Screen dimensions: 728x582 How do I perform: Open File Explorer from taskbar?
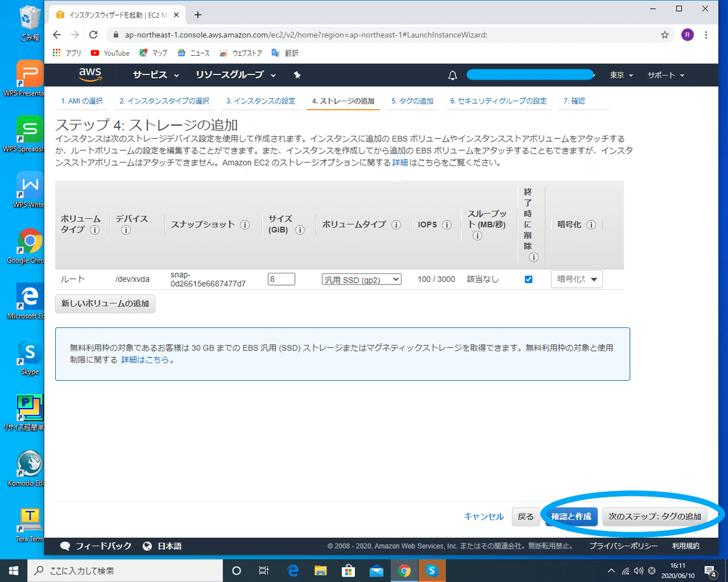(x=321, y=570)
